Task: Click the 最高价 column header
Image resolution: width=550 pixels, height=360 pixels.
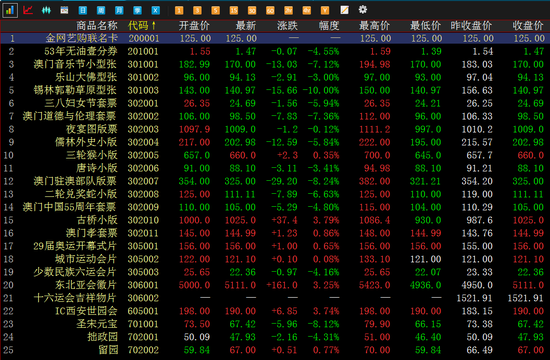Action: point(374,25)
